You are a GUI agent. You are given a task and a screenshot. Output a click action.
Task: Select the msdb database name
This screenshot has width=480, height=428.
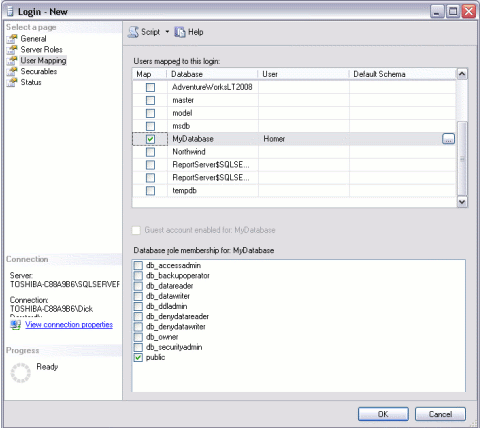(x=181, y=126)
